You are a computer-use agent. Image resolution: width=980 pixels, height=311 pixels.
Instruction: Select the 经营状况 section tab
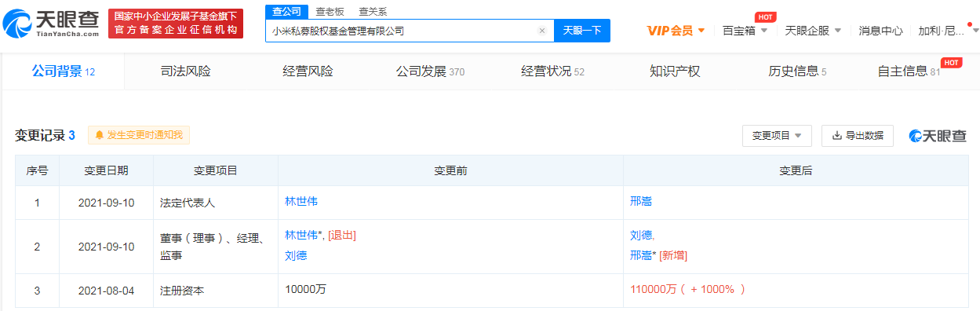(552, 71)
